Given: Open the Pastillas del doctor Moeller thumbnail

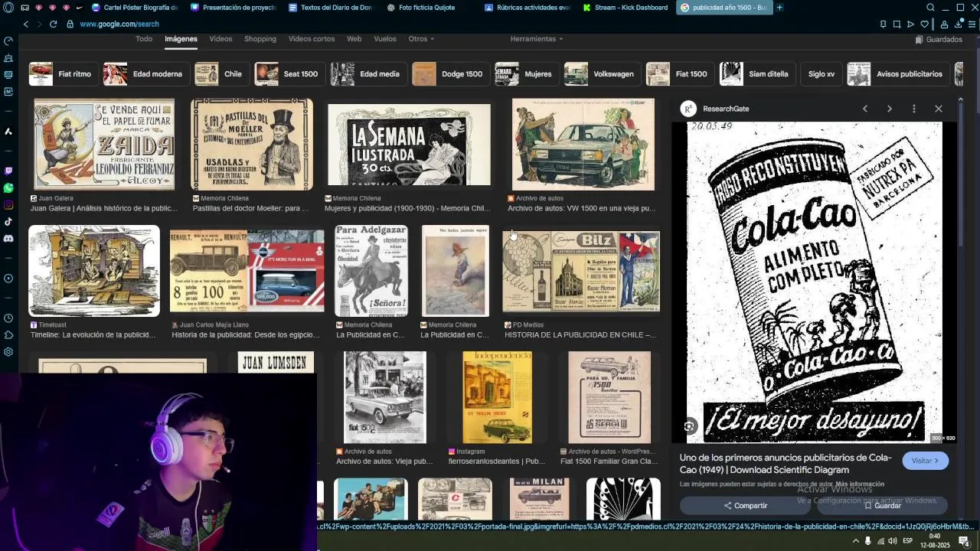Looking at the screenshot, I should (252, 144).
